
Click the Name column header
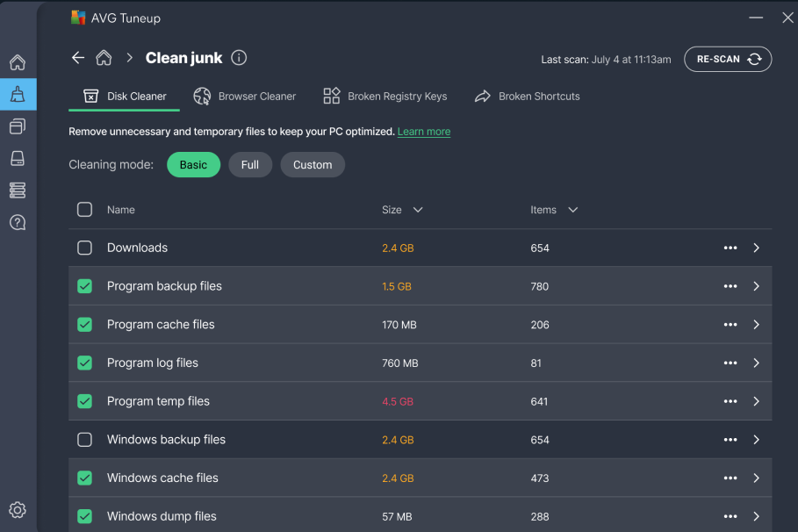(x=120, y=210)
